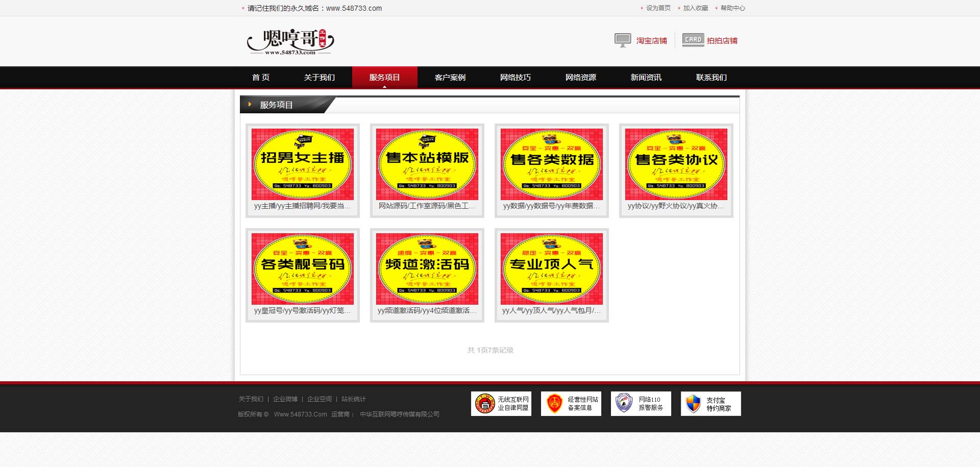This screenshot has height=467, width=980.
Task: Click the 网站源码/工作室源码 caption link
Action: (427, 206)
